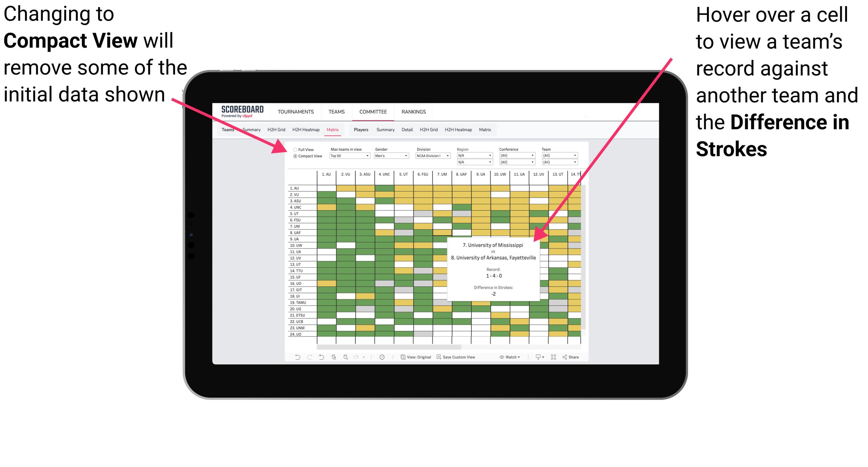This screenshot has width=868, height=467.
Task: Click the Matrix tab in Teams section
Action: pos(332,129)
